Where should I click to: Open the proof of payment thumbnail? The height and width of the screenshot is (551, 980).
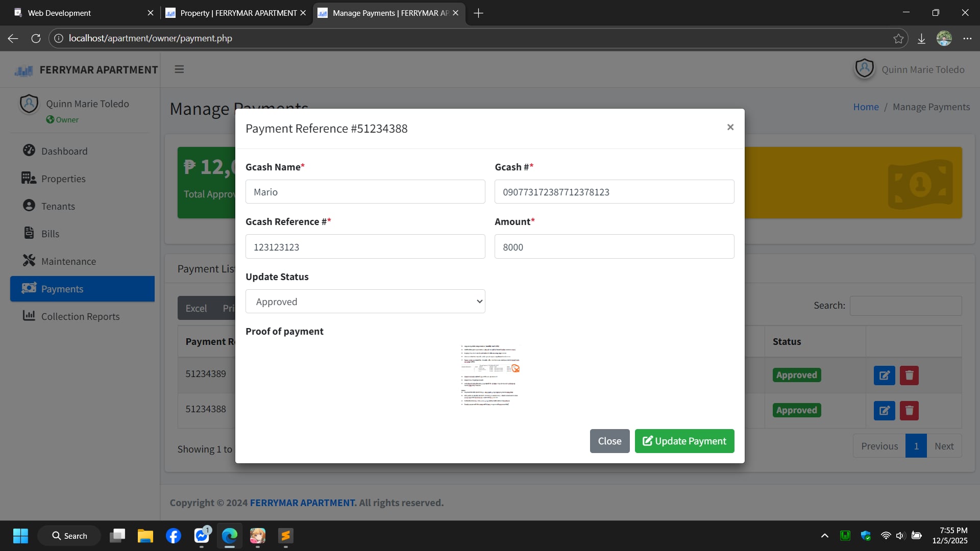[x=489, y=375]
